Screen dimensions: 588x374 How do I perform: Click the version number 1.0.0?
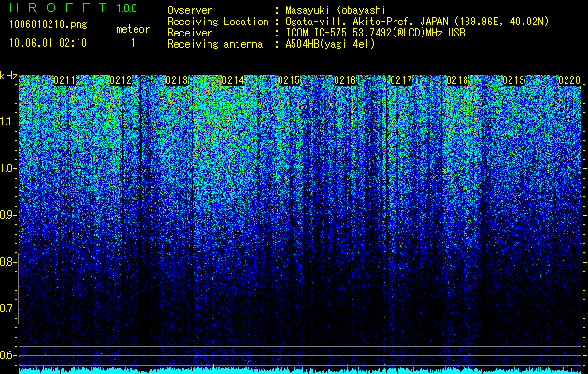(x=127, y=7)
